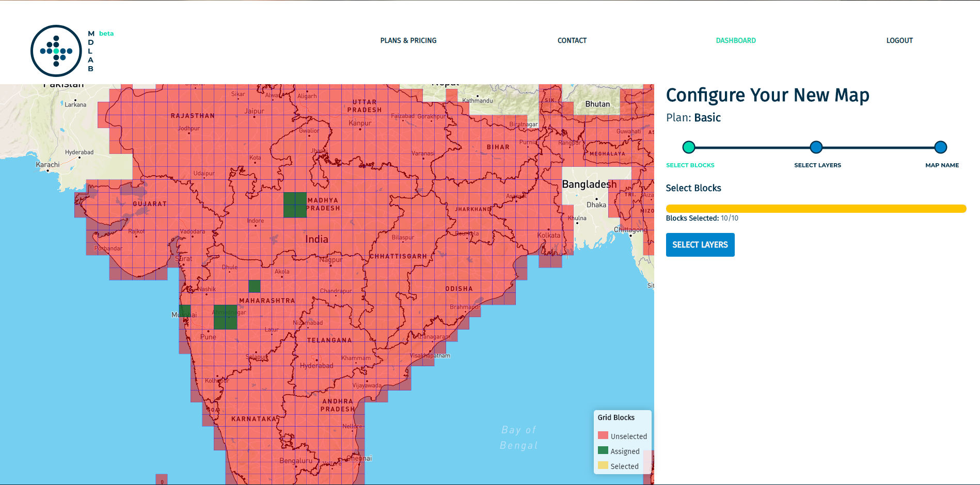Click the 'Grid Blocks' legend title
The image size is (980, 485).
coord(616,417)
